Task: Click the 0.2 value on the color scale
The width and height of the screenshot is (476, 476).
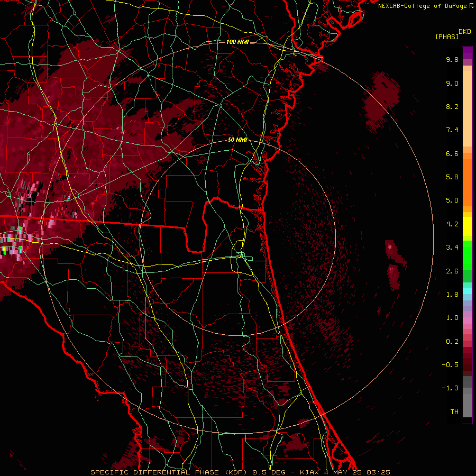Action: (452, 342)
